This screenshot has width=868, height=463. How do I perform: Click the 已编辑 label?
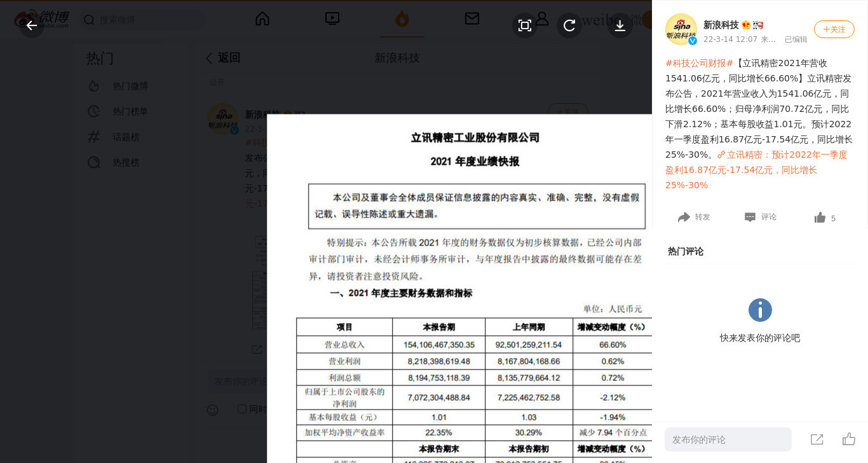point(796,39)
